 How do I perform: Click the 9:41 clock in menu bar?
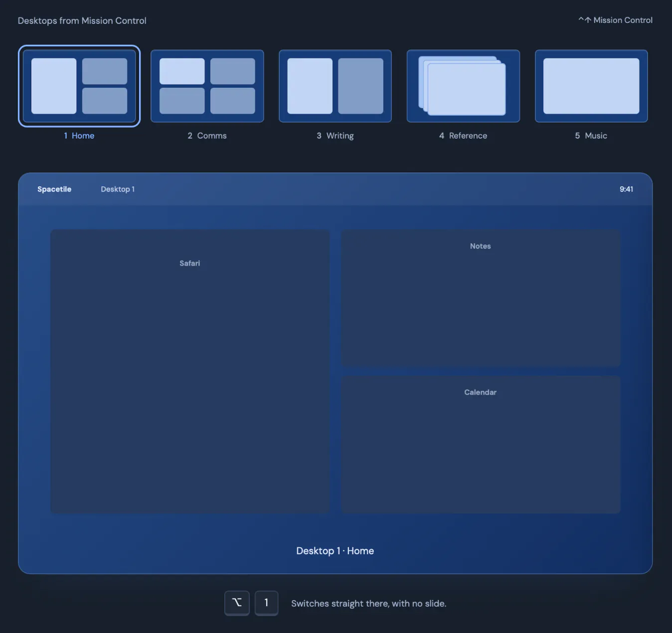pos(626,189)
